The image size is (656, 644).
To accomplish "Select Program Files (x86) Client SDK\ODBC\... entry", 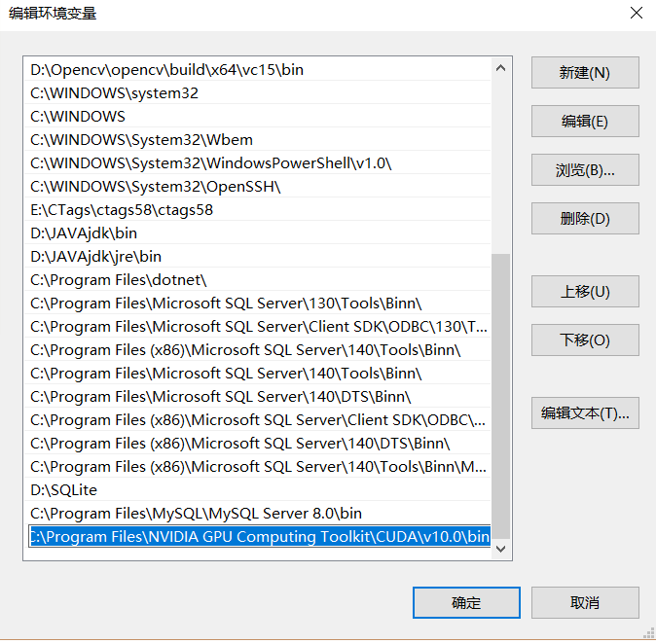I will (x=258, y=420).
